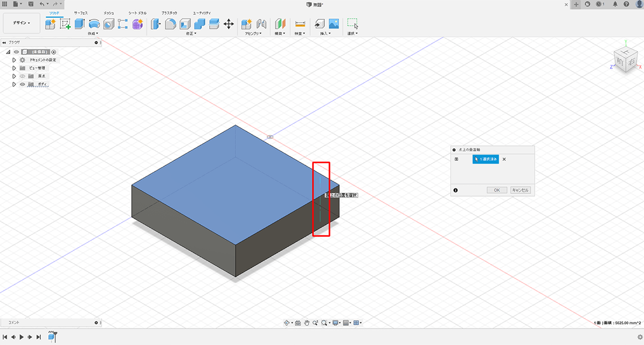Toggle visibility of the 原点 folder
The image size is (644, 345).
click(x=23, y=76)
